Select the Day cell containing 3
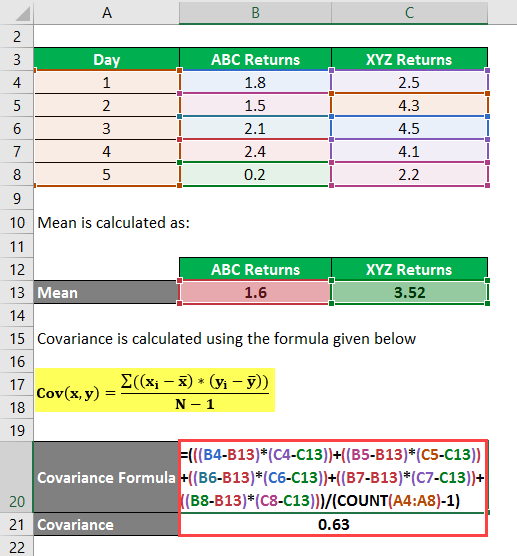The height and width of the screenshot is (556, 517). pyautogui.click(x=106, y=128)
